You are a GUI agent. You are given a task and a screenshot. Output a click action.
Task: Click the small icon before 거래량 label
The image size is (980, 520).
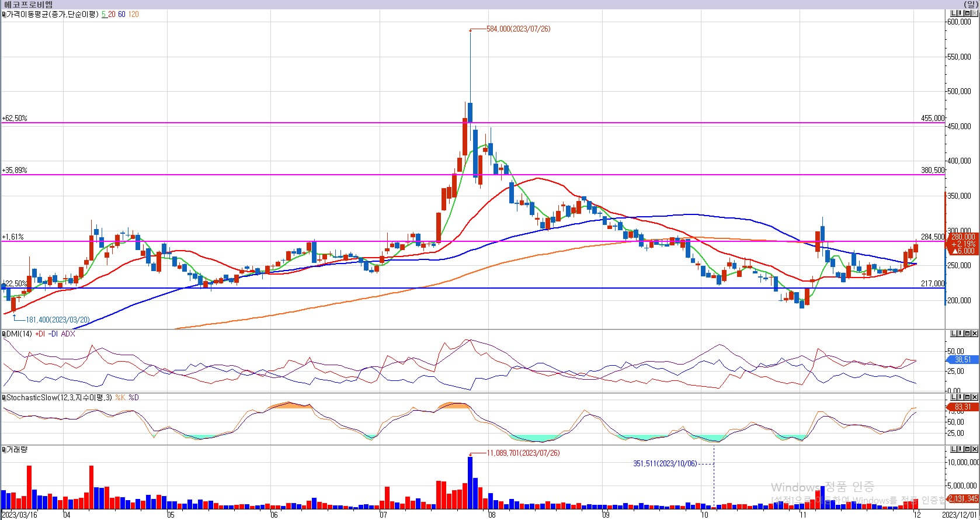click(x=4, y=450)
